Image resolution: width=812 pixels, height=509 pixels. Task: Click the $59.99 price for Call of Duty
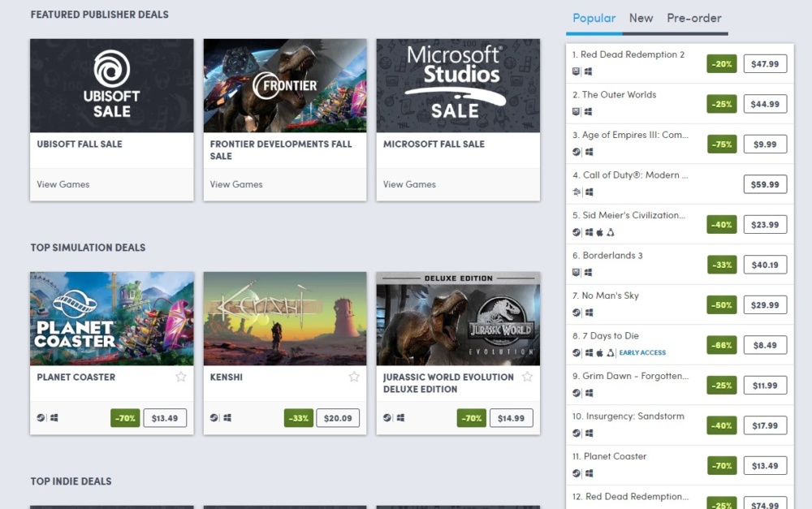pos(765,184)
